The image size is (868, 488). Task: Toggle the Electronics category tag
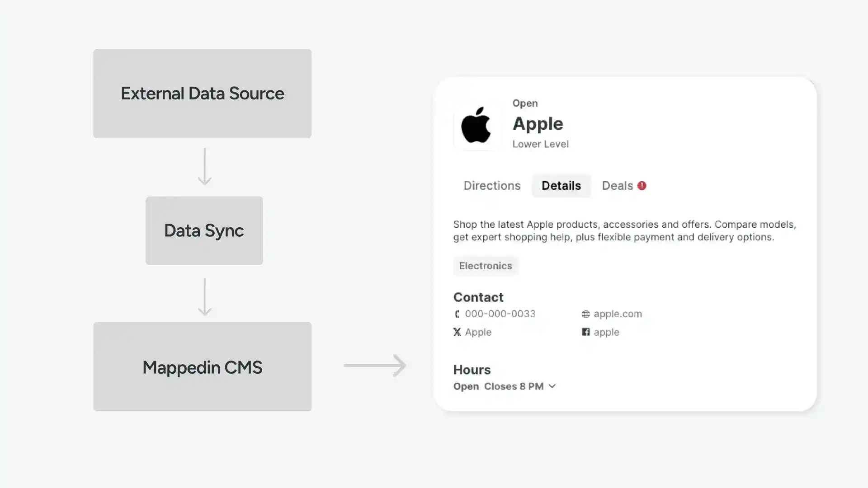point(485,266)
